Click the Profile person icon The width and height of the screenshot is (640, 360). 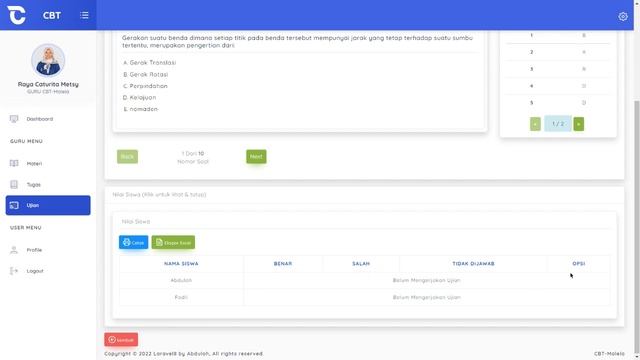14,250
